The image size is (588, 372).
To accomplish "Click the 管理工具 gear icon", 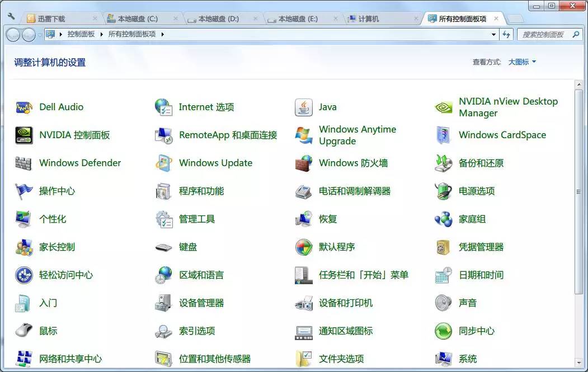I will click(x=164, y=219).
